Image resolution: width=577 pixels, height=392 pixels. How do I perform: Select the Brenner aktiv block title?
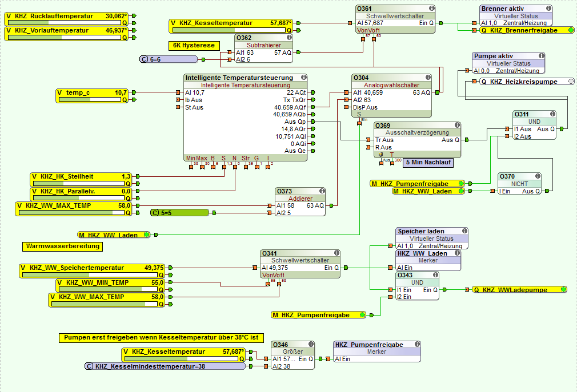tap(503, 9)
